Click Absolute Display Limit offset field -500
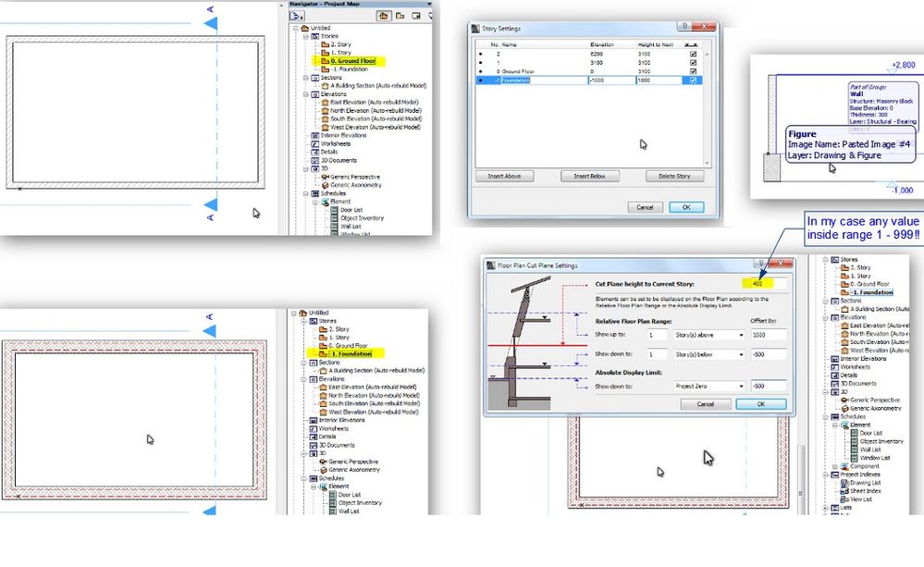The height and width of the screenshot is (567, 924). pyautogui.click(x=769, y=386)
